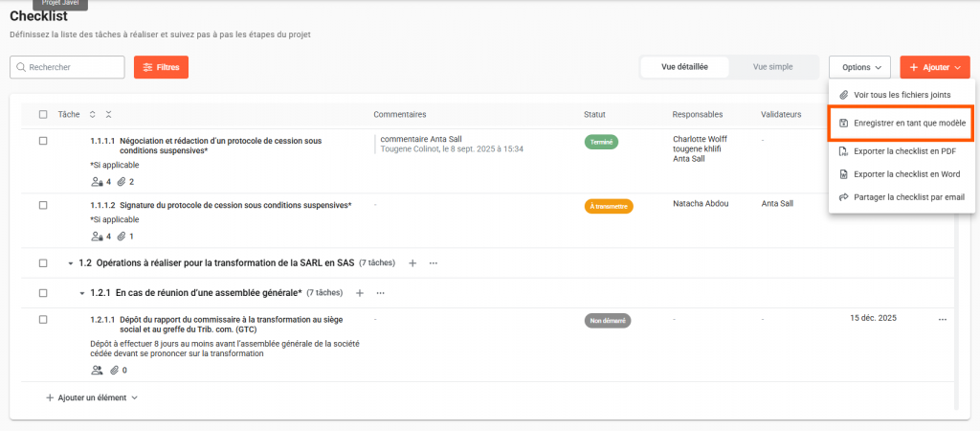The height and width of the screenshot is (431, 980).
Task: Open the three-dot menu on row 1.2.1.1
Action: click(x=942, y=320)
